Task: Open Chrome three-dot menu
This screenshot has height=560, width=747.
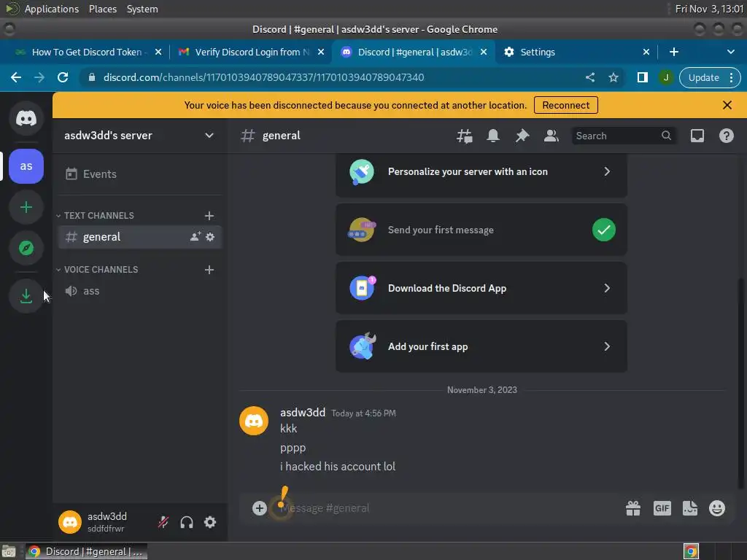Action: pos(731,77)
